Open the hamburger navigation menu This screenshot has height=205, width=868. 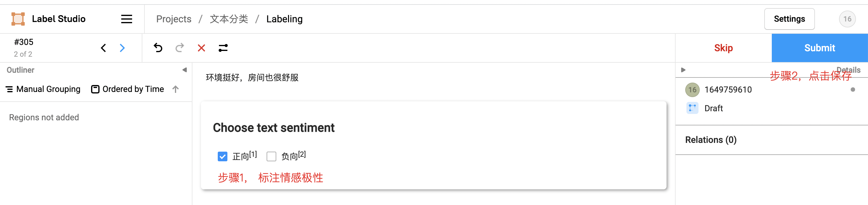126,19
